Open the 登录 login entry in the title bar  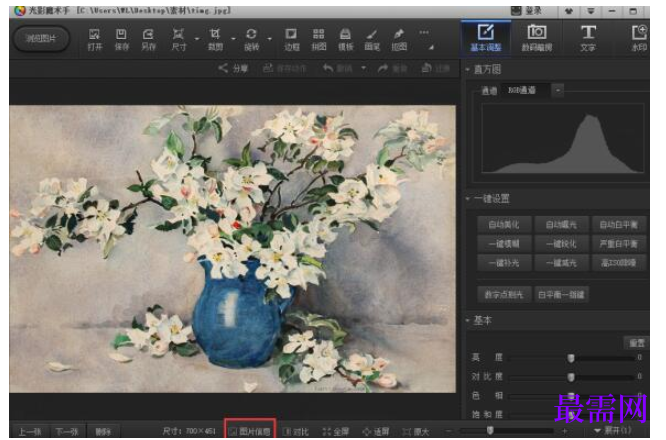pyautogui.click(x=527, y=11)
